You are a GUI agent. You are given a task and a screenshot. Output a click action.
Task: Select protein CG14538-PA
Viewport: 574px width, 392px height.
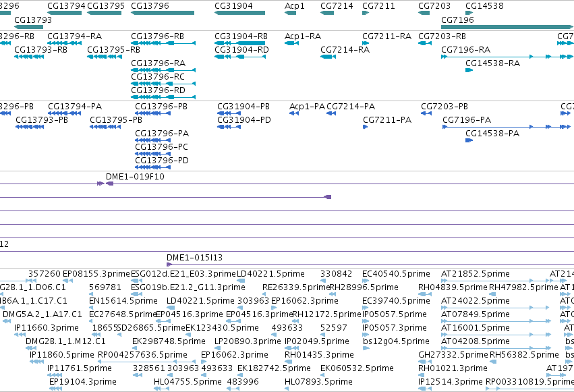(x=492, y=134)
